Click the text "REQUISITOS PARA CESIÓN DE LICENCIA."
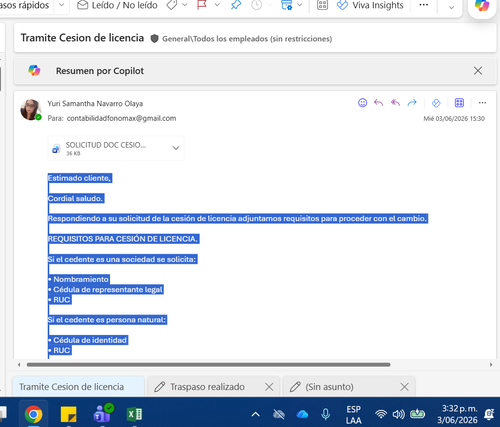 pos(123,239)
